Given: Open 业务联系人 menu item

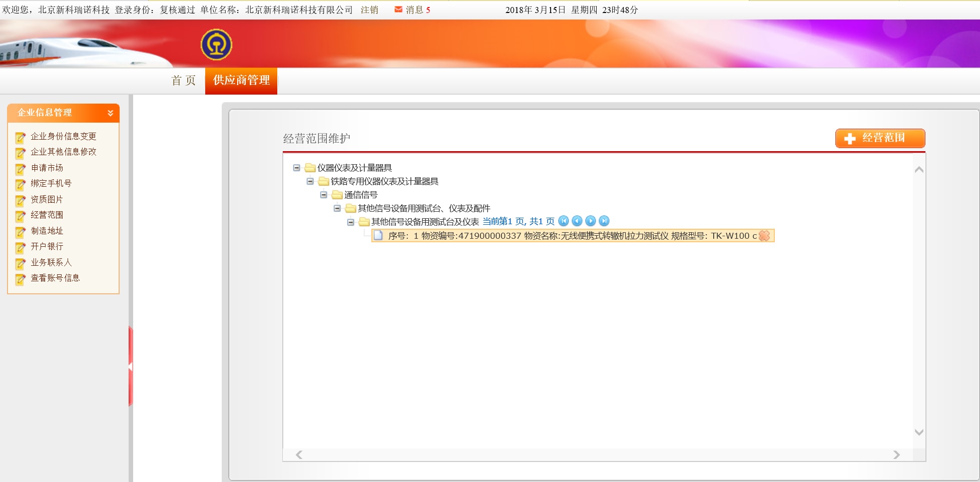Looking at the screenshot, I should tap(51, 262).
